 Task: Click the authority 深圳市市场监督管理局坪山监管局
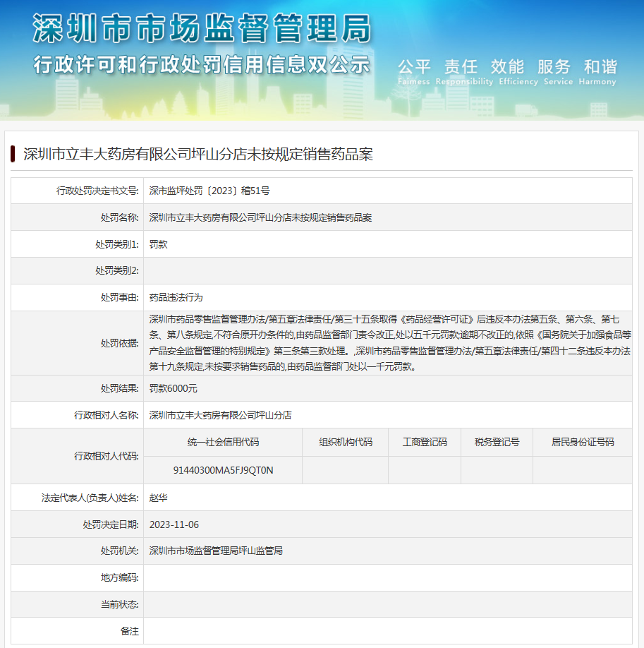tap(216, 551)
